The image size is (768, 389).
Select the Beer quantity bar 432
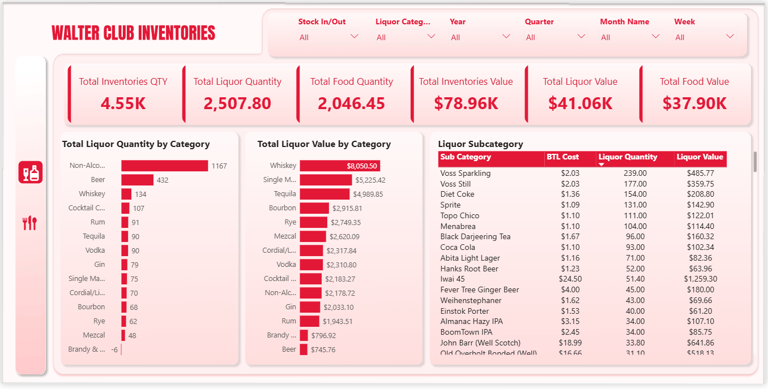[137, 180]
